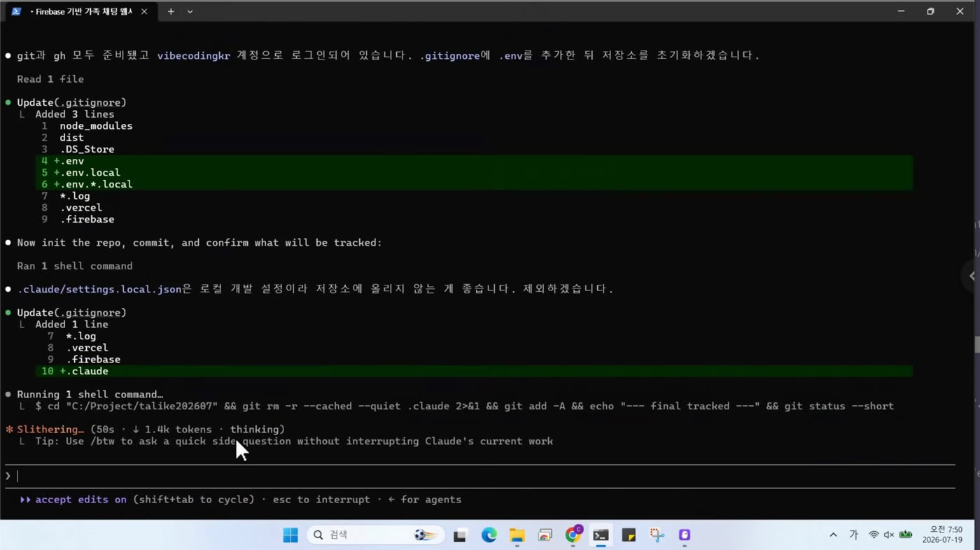The image size is (980, 550).
Task: Click the battery status tray icon
Action: 906,535
